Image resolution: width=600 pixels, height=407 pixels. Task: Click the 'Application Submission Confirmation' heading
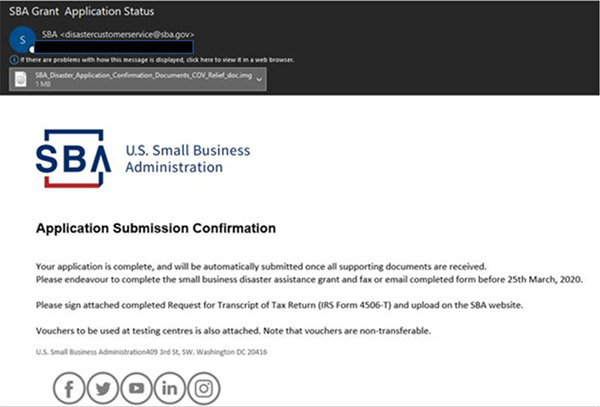coord(156,228)
